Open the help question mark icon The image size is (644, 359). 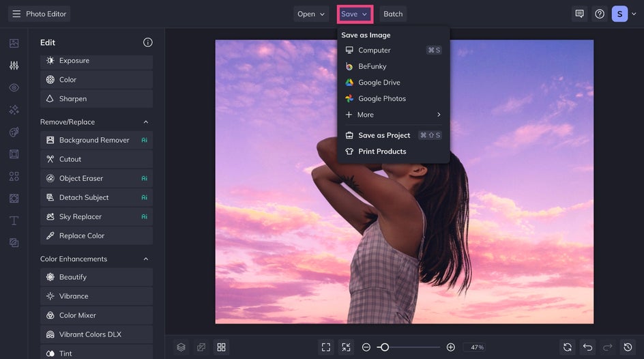coord(600,14)
